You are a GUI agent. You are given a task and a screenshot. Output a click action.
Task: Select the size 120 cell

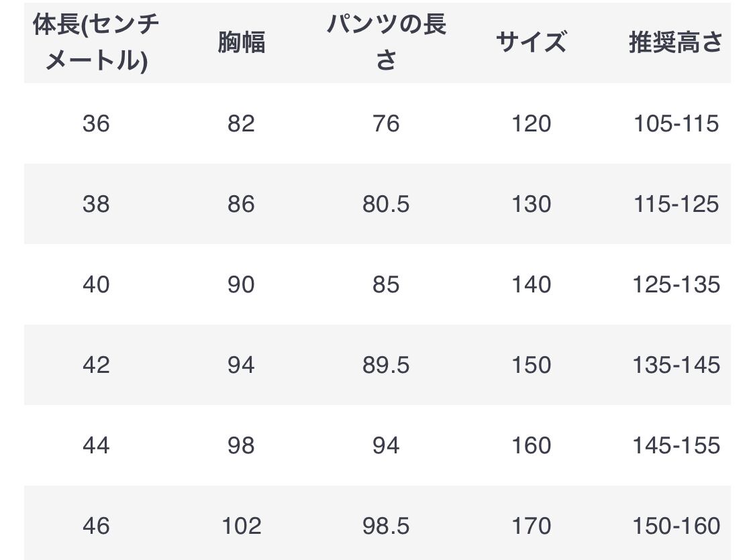pyautogui.click(x=531, y=123)
